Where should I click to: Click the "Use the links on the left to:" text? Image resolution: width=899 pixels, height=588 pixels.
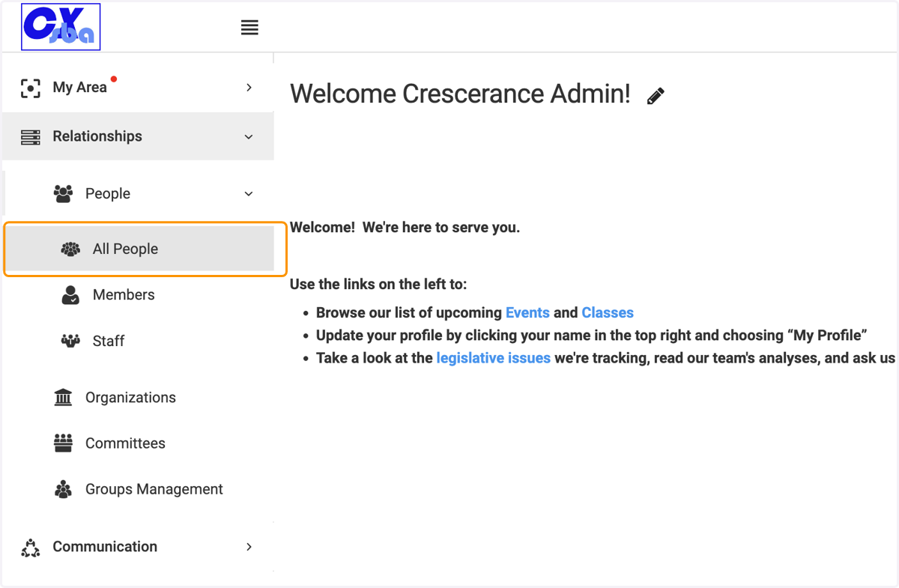(378, 285)
